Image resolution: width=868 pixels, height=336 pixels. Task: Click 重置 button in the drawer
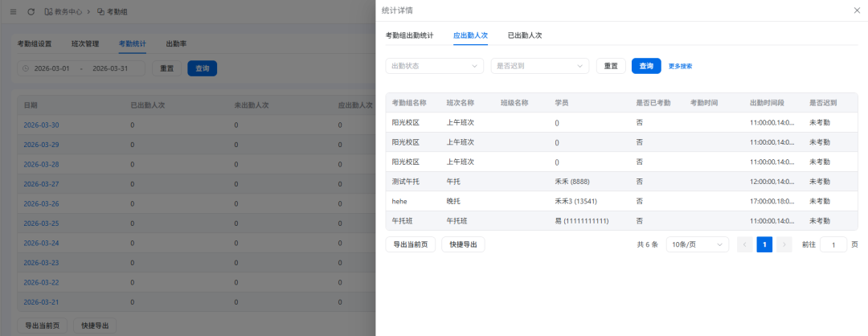(x=611, y=66)
